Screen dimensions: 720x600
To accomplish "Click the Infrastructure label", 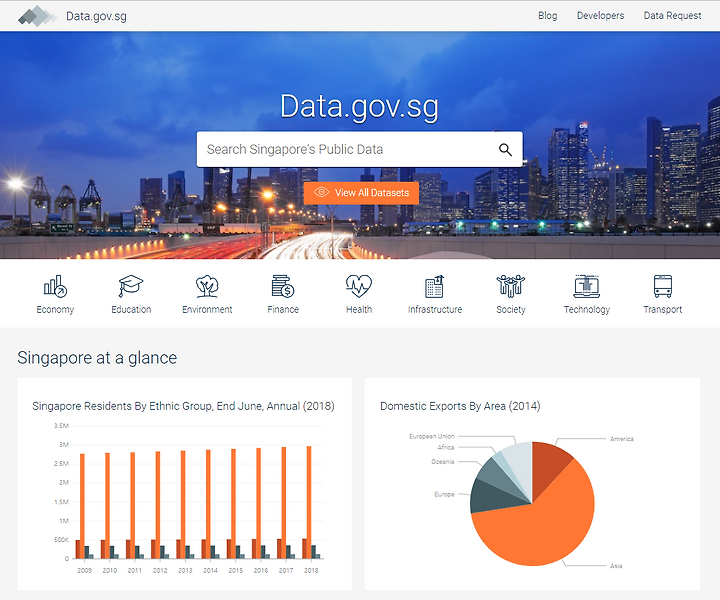I will (435, 309).
